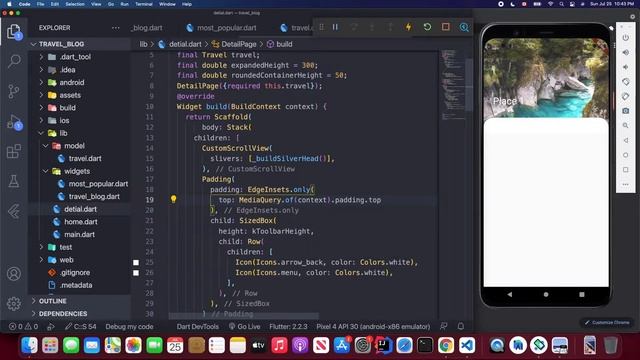Pause the debug session
The width and height of the screenshot is (640, 360).
tap(335, 27)
